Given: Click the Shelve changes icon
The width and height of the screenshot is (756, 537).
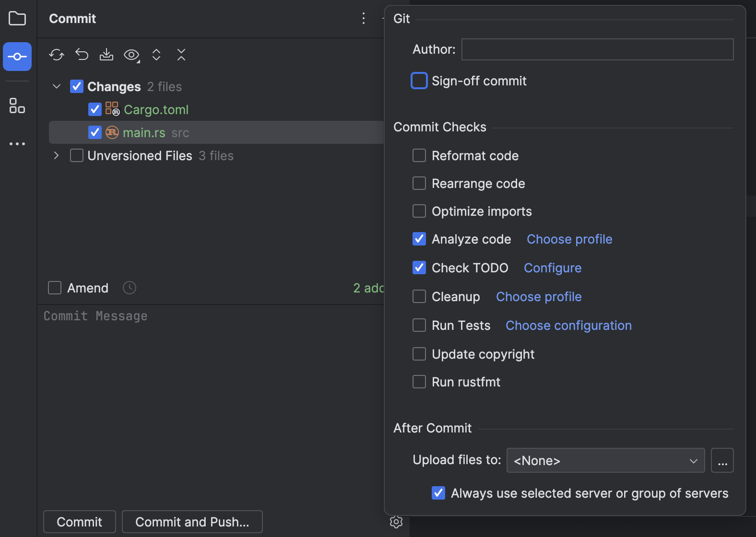Looking at the screenshot, I should (106, 55).
